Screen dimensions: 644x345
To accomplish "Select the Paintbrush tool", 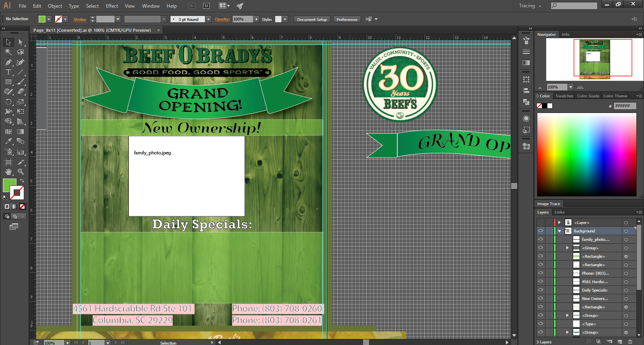I will (21, 82).
